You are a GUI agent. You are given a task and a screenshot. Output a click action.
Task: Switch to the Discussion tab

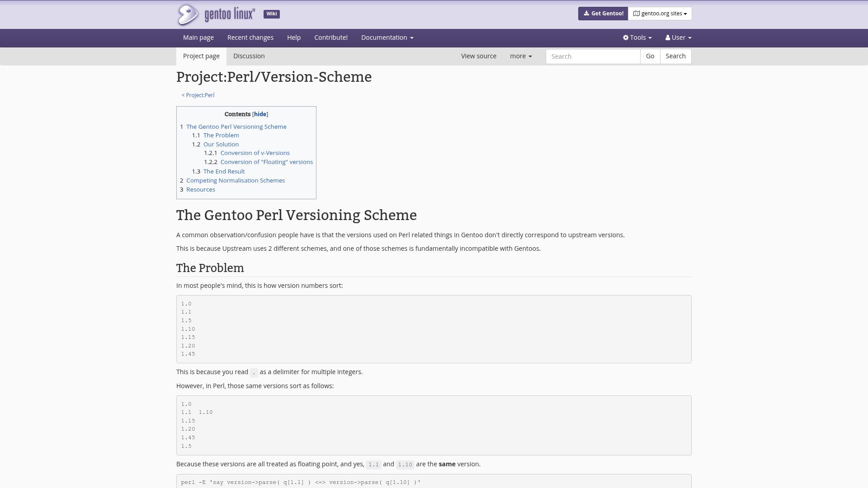249,56
